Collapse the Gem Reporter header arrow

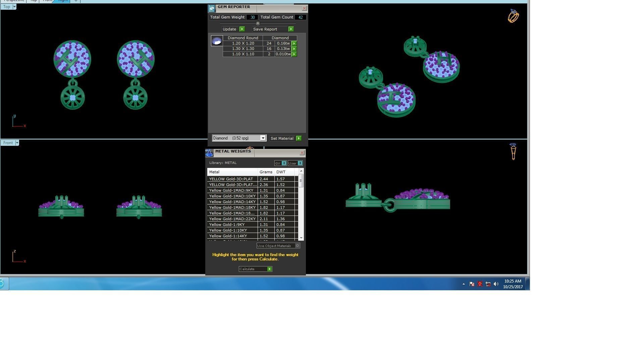point(258,23)
